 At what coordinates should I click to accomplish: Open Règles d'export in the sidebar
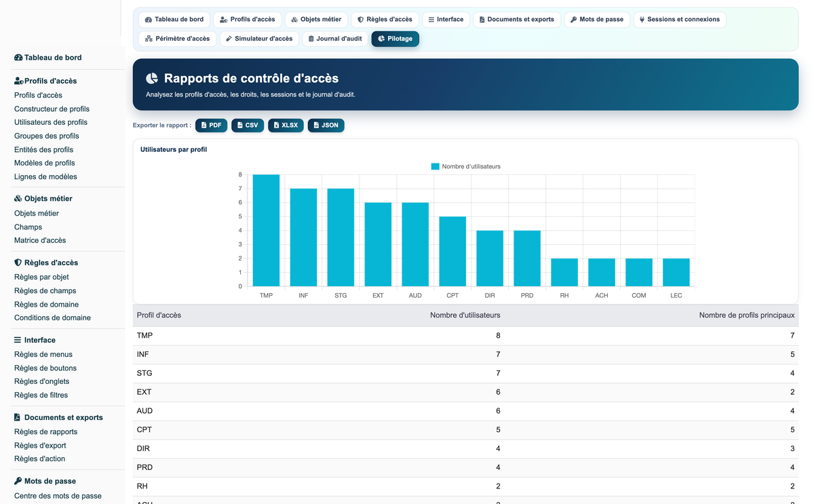coord(40,446)
